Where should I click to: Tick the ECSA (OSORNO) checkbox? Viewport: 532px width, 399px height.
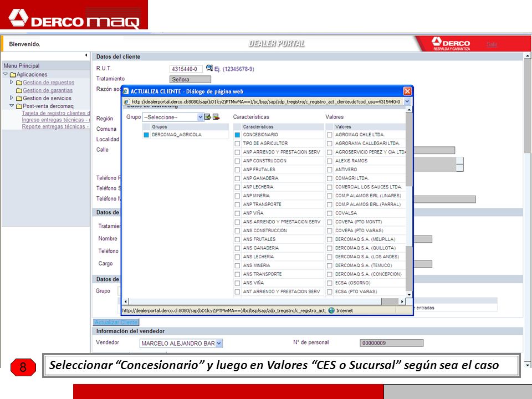(x=329, y=283)
